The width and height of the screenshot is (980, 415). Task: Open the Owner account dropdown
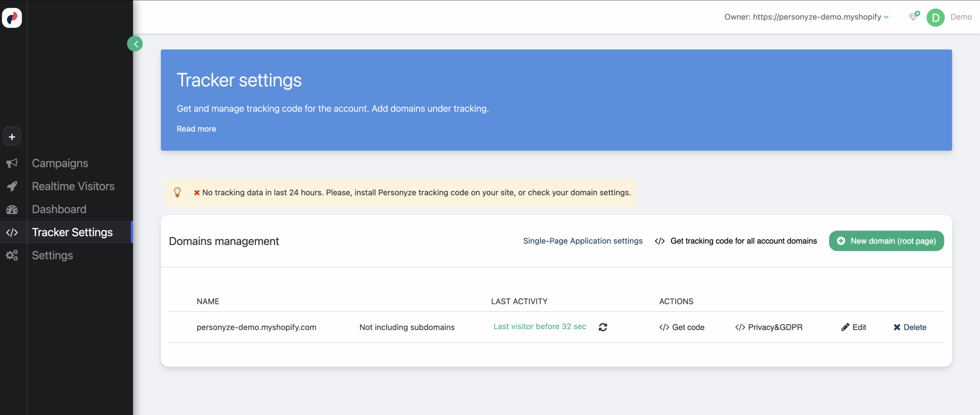point(806,17)
